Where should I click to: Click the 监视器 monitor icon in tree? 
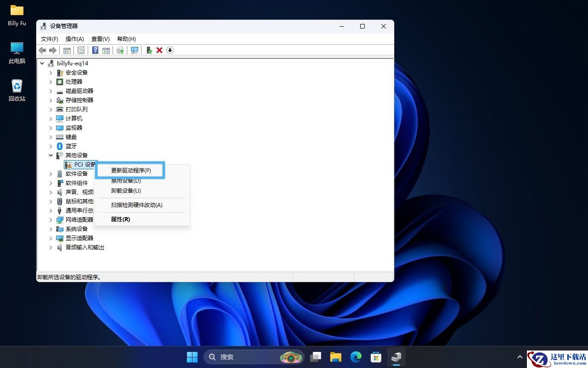click(x=60, y=127)
